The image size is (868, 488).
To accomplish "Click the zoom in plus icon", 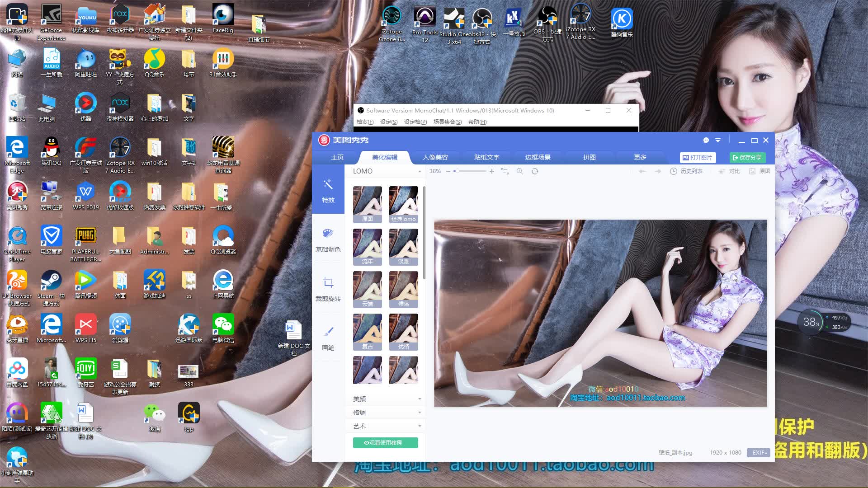I will click(491, 171).
